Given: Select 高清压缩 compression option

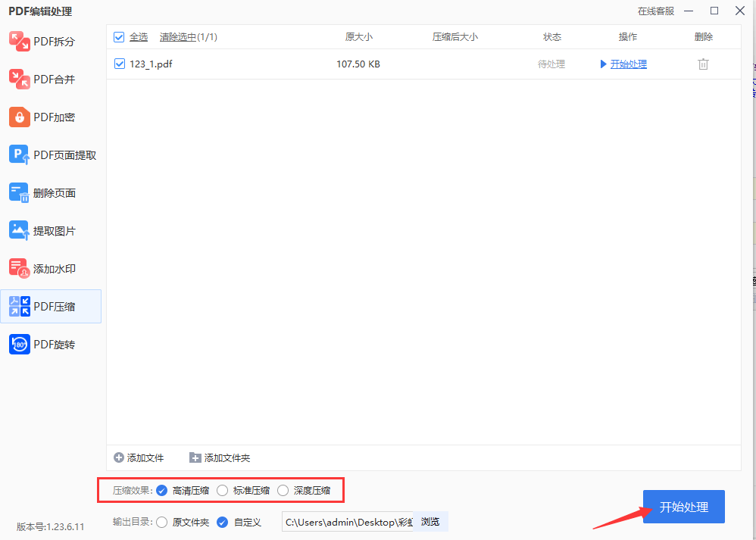Looking at the screenshot, I should [x=161, y=491].
